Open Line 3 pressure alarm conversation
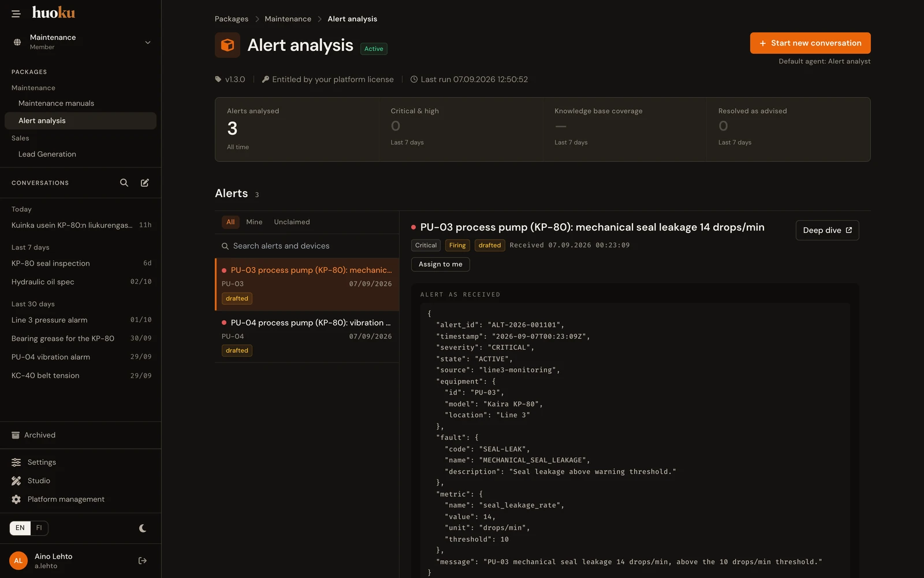 tap(81, 320)
